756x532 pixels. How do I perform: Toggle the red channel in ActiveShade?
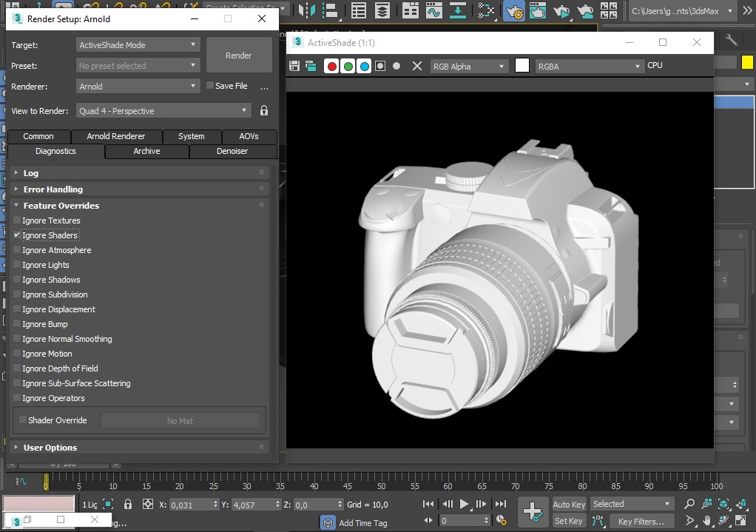click(x=331, y=66)
